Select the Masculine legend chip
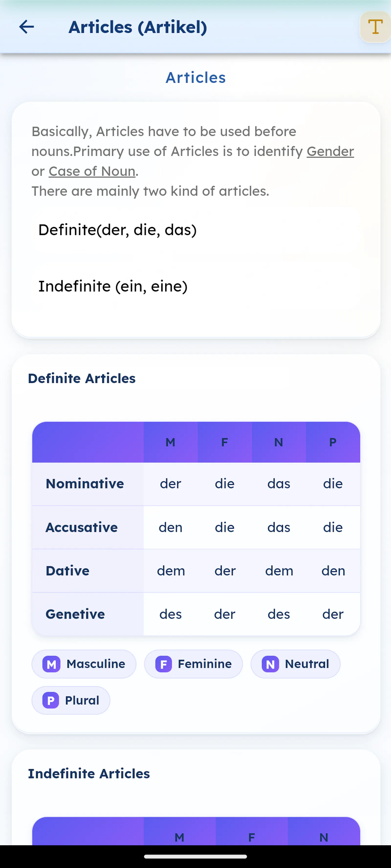This screenshot has height=868, width=391. pos(84,664)
